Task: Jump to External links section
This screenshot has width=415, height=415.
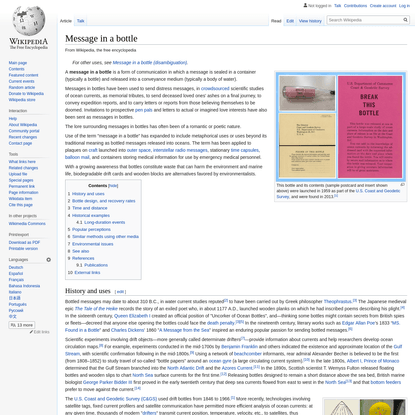Action: pyautogui.click(x=87, y=272)
